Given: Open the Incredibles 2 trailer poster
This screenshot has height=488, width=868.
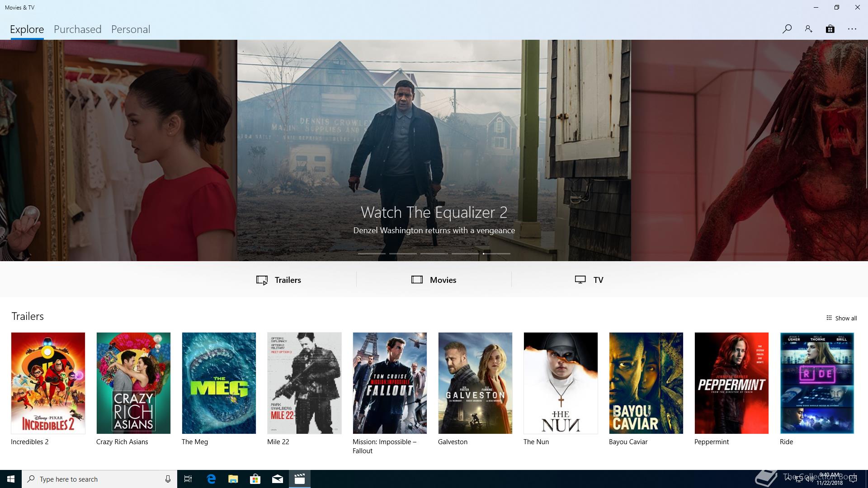Looking at the screenshot, I should (x=48, y=383).
